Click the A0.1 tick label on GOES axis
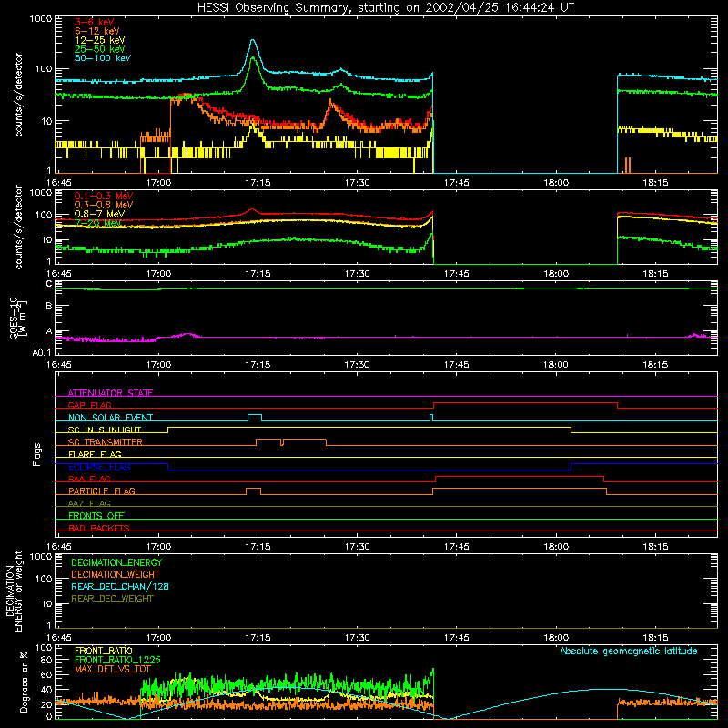This screenshot has height=728, width=728. point(42,352)
